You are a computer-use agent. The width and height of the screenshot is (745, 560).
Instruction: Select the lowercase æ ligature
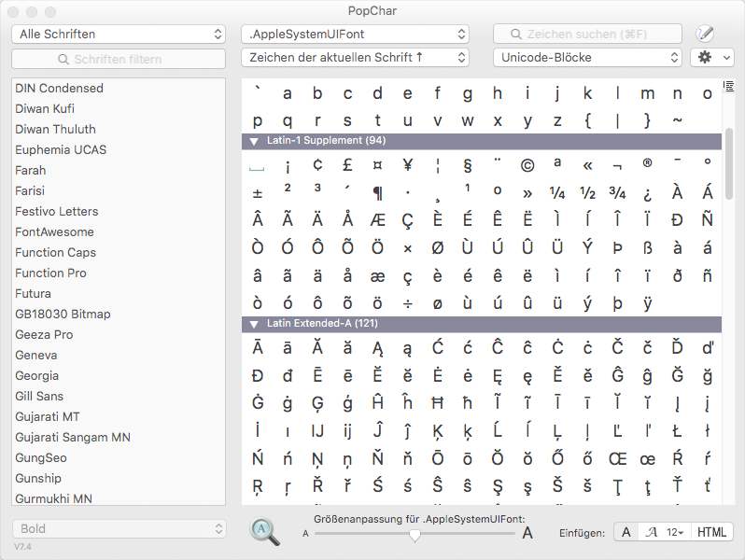coord(378,276)
